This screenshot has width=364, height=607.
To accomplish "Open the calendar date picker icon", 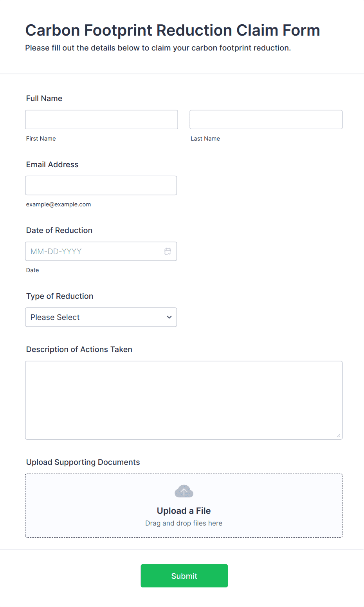I will 168,251.
